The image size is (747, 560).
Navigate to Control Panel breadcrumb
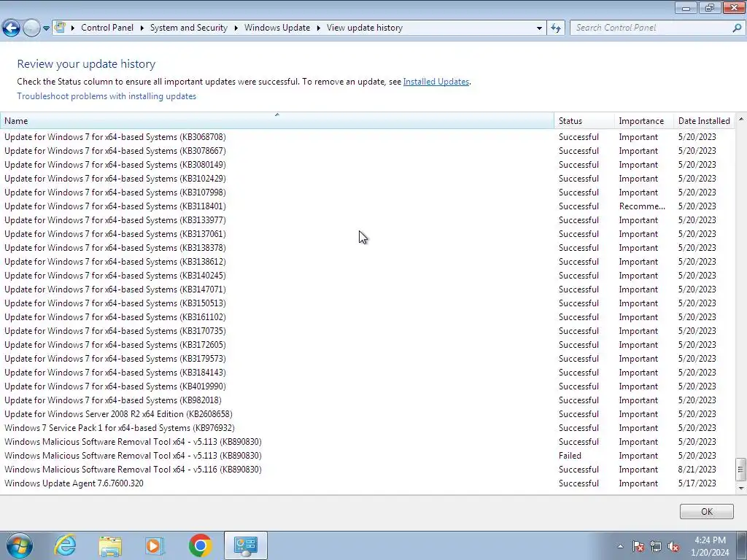coord(107,28)
